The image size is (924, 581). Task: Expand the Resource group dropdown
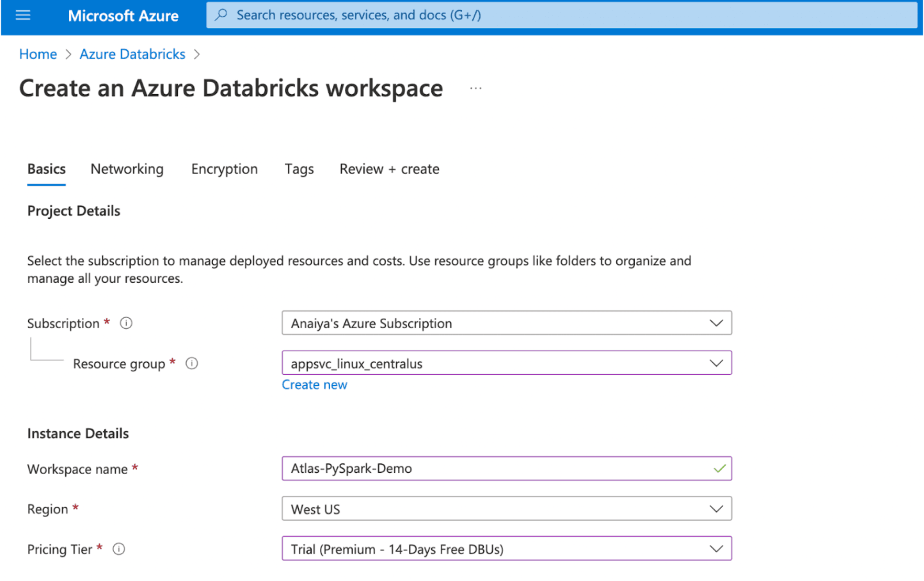tap(506, 363)
